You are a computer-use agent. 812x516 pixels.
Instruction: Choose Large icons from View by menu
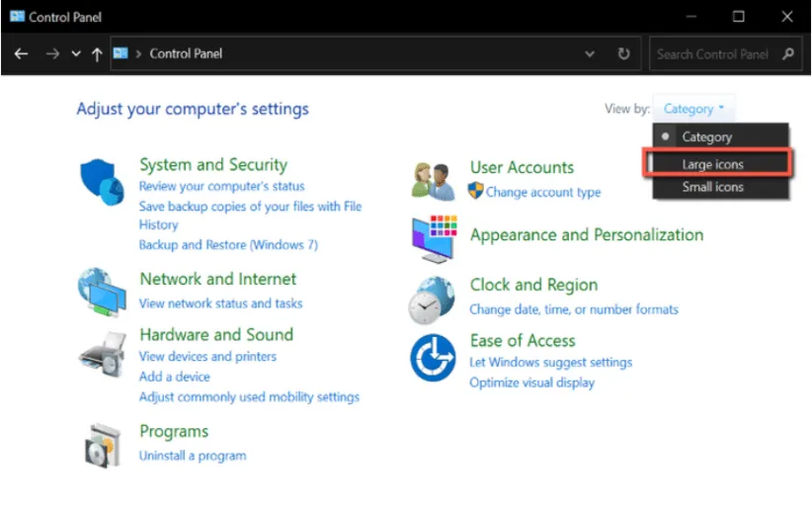click(712, 163)
